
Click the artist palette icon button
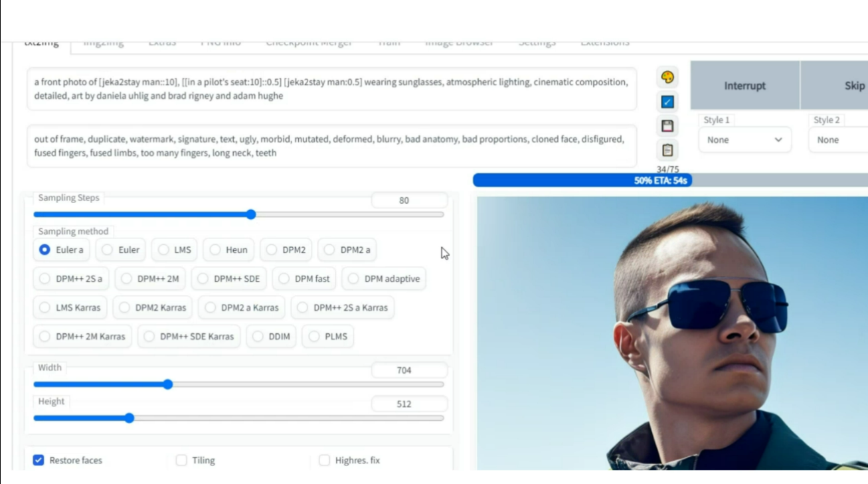pyautogui.click(x=667, y=77)
